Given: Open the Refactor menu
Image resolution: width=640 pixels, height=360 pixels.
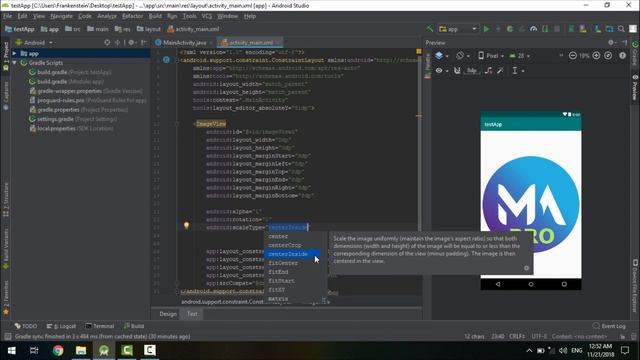Looking at the screenshot, I should [x=133, y=16].
